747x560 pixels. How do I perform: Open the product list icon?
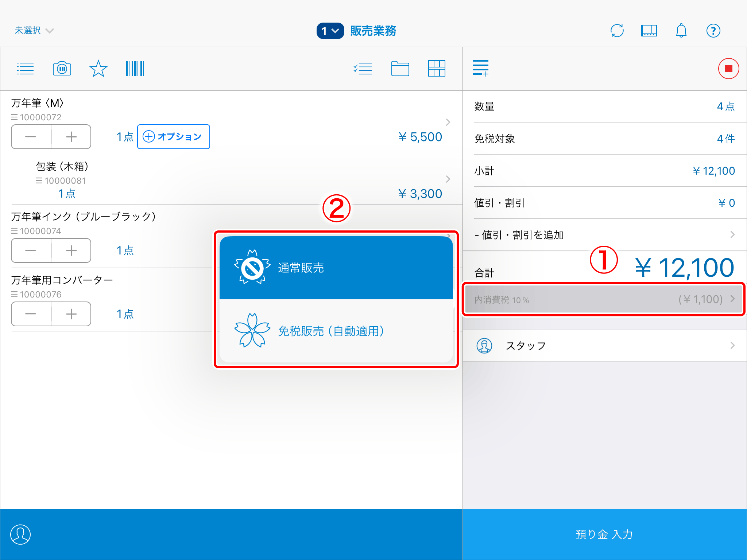point(25,69)
